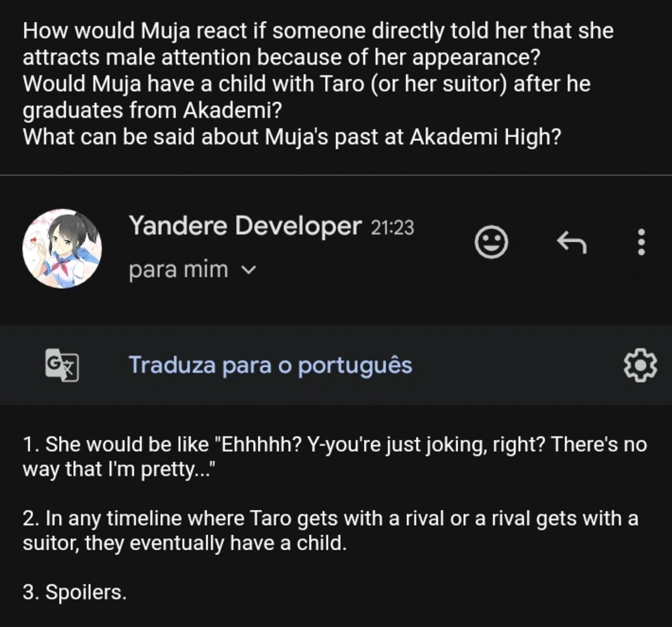Click the "suitor, they eventually have a child" line
The width and height of the screenshot is (672, 627).
184,543
